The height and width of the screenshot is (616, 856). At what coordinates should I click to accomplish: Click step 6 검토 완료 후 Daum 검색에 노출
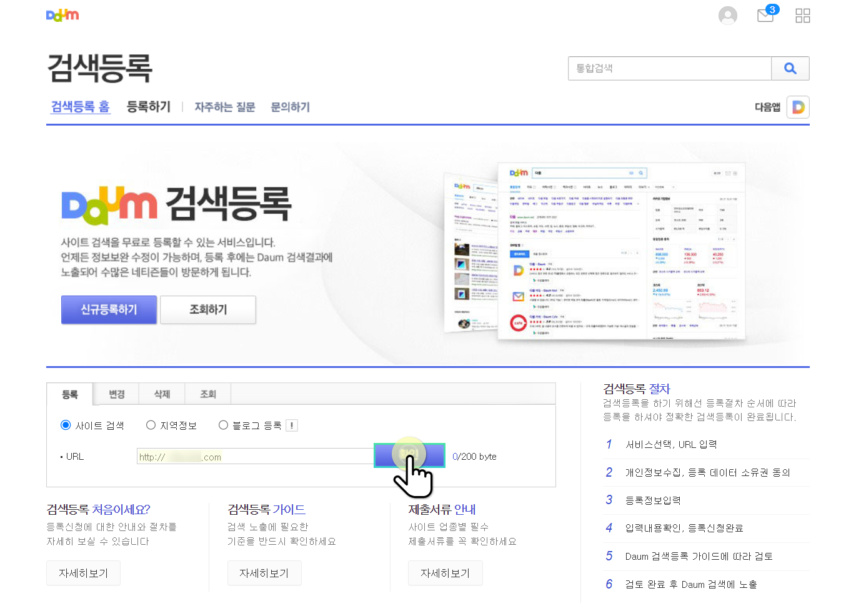coord(691,584)
